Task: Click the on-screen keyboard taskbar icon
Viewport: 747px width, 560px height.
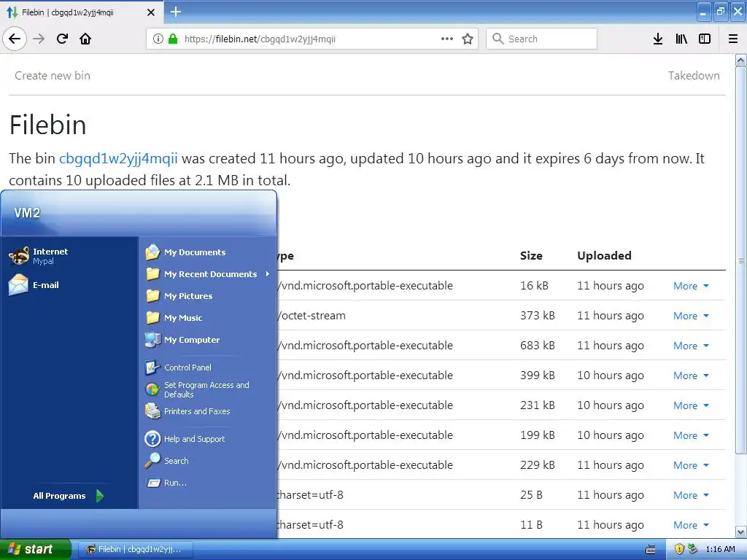Action: click(650, 550)
